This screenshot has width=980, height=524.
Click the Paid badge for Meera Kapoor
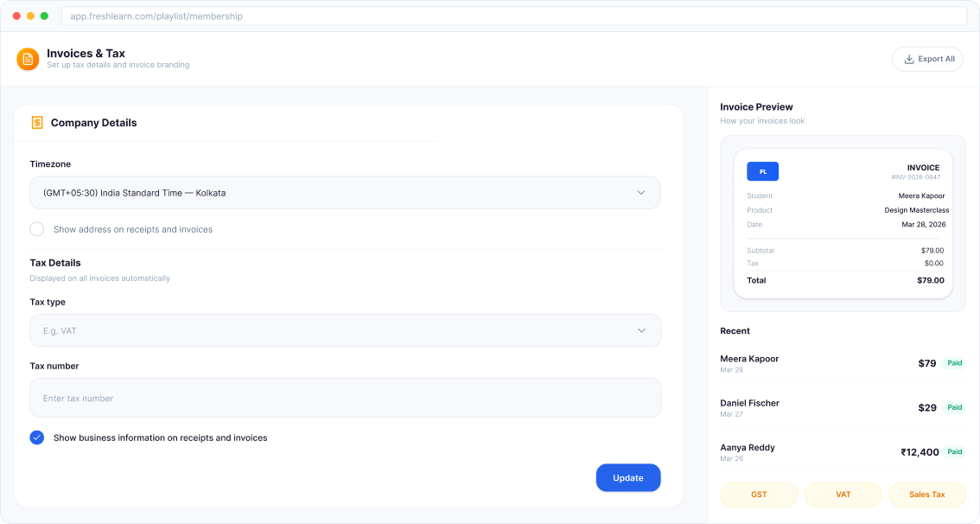(x=954, y=363)
